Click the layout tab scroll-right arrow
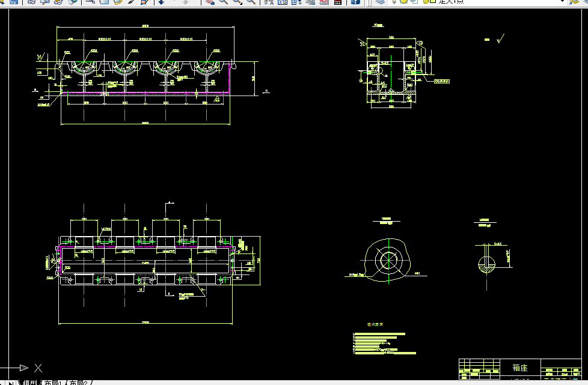This screenshot has width=588, height=385. click(11, 383)
